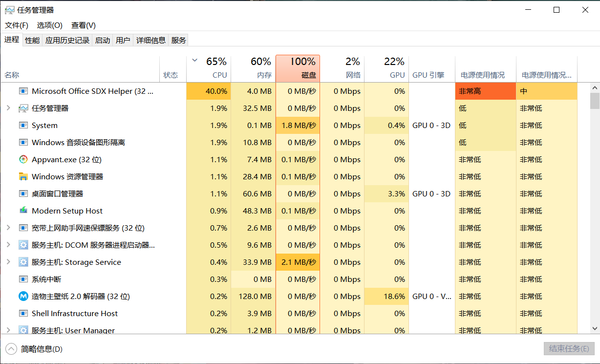Click the User Manager service gear icon
Viewport: 600px width, 364px height.
click(x=23, y=330)
